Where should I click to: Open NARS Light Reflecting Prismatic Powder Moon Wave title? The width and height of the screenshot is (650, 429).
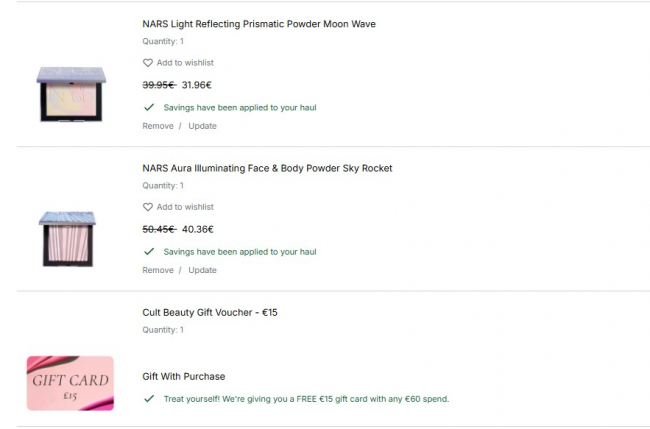pos(259,24)
